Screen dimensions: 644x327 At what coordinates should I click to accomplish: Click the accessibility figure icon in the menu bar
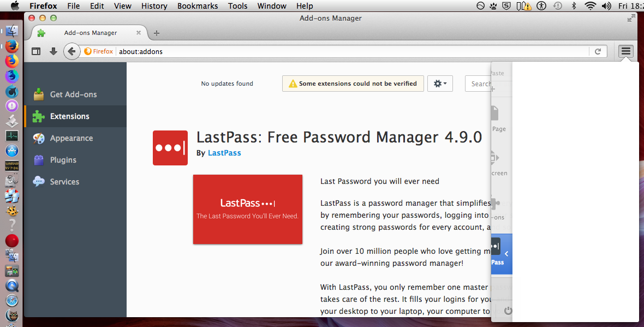coord(542,6)
